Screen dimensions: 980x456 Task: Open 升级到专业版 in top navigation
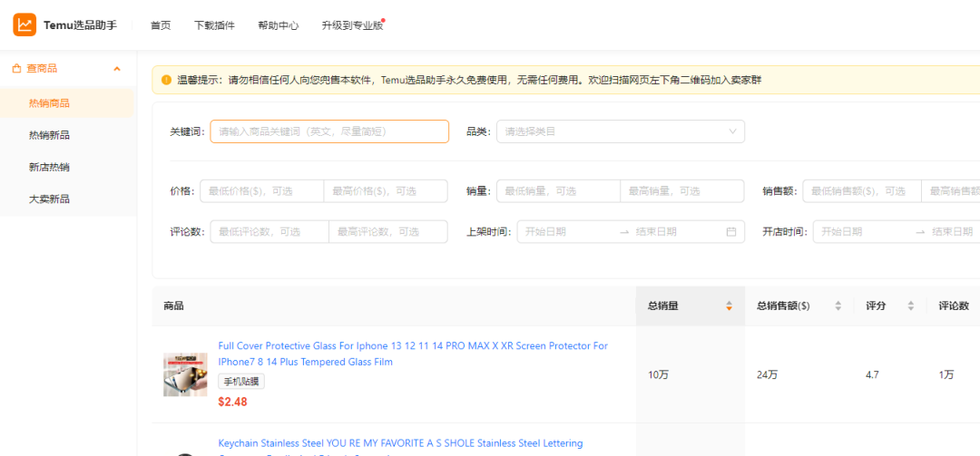(352, 25)
